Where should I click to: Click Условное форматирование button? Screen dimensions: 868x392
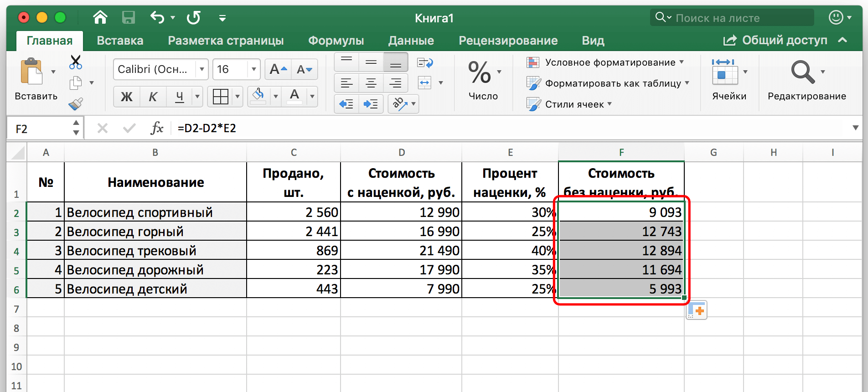click(x=605, y=62)
